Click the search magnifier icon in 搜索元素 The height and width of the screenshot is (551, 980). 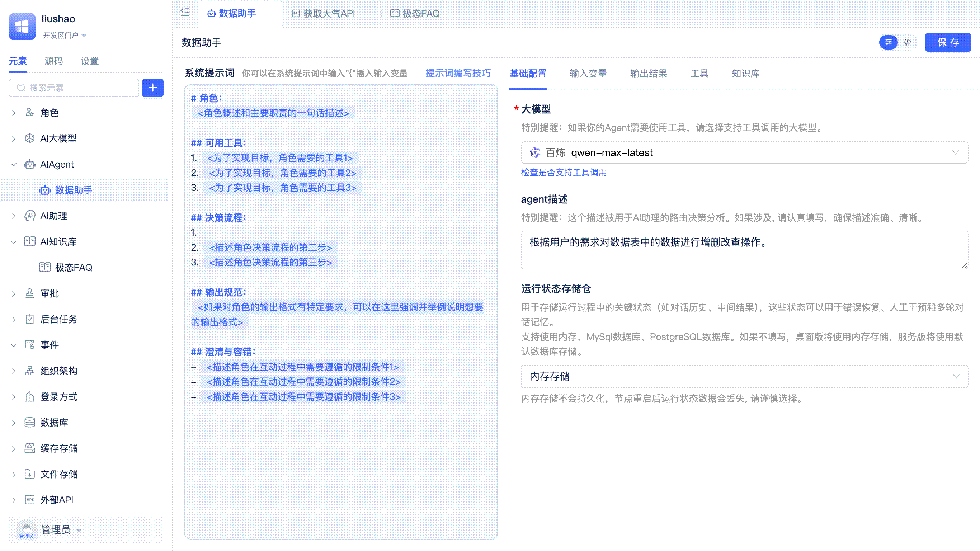[21, 88]
